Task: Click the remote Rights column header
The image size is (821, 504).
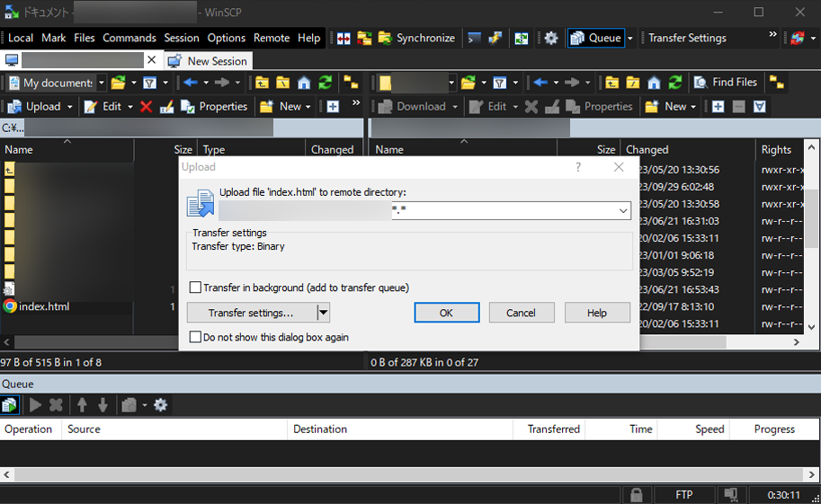Action: pos(779,150)
